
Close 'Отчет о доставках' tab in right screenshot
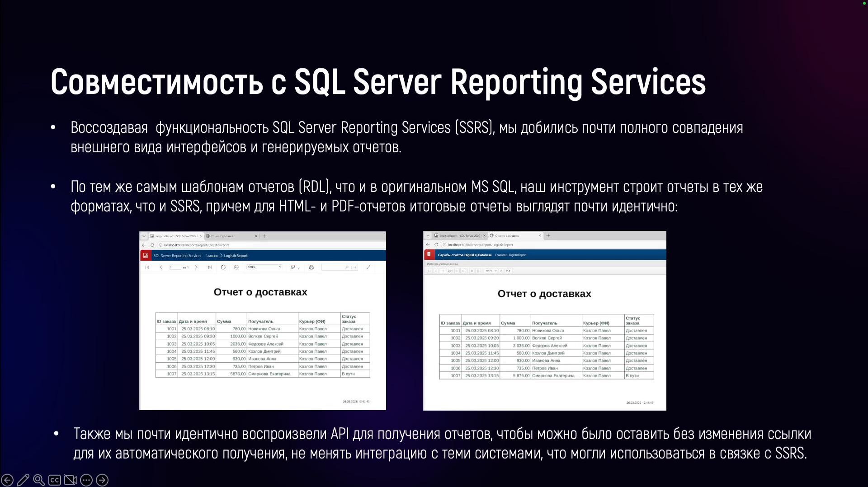(540, 235)
